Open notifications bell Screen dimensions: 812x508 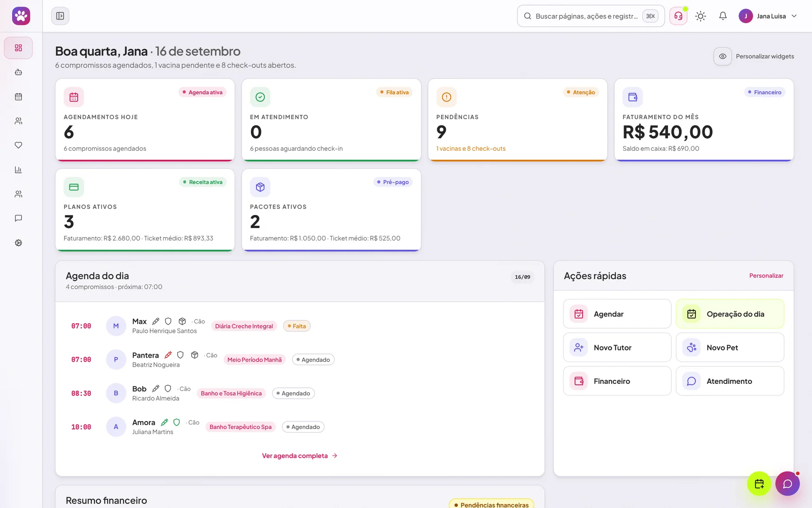723,16
